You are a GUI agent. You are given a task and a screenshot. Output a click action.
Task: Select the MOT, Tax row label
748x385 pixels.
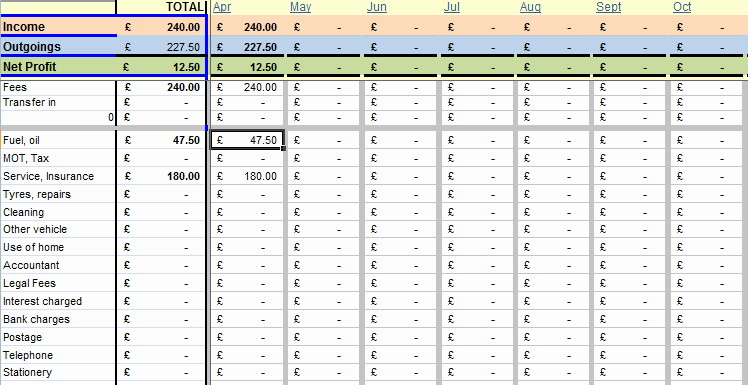(58, 158)
